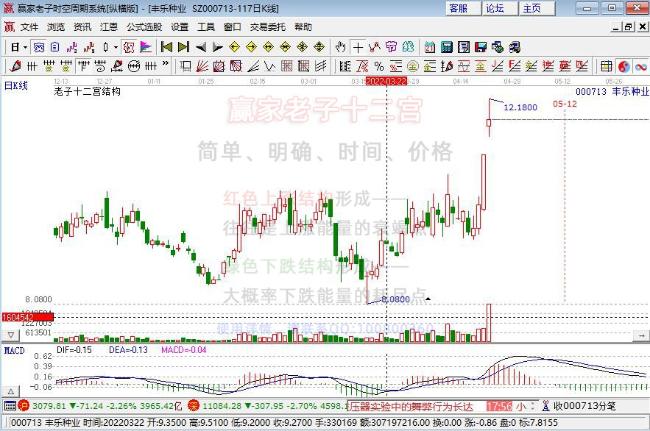The width and height of the screenshot is (650, 431).
Task: Open the 公式选股 menu
Action: point(144,27)
